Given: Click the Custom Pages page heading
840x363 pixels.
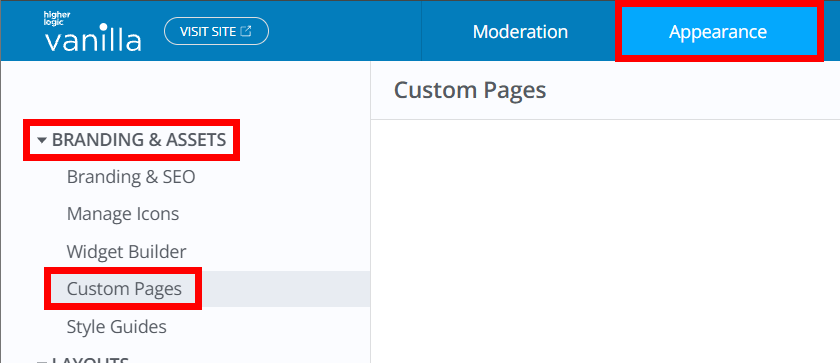Looking at the screenshot, I should click(x=470, y=90).
